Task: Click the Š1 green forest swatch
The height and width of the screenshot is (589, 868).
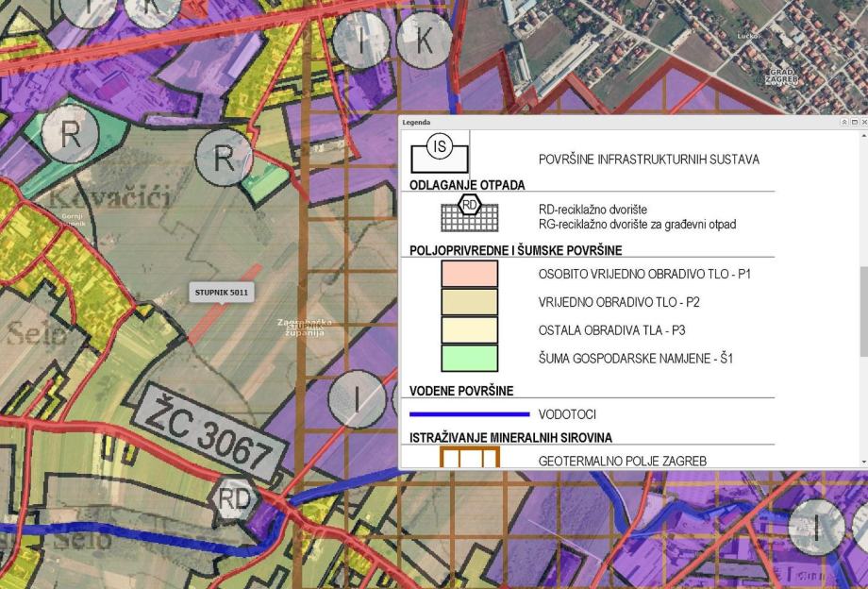Action: pyautogui.click(x=470, y=358)
